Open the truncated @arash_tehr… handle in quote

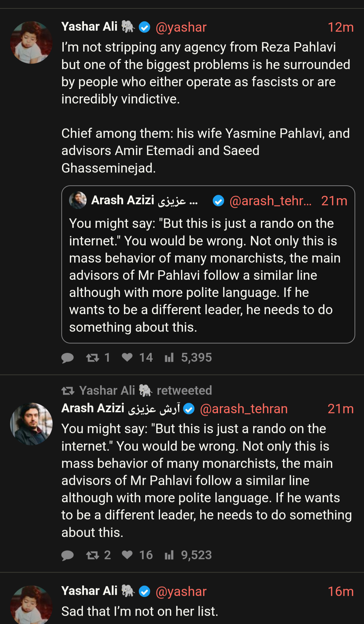pyautogui.click(x=270, y=201)
